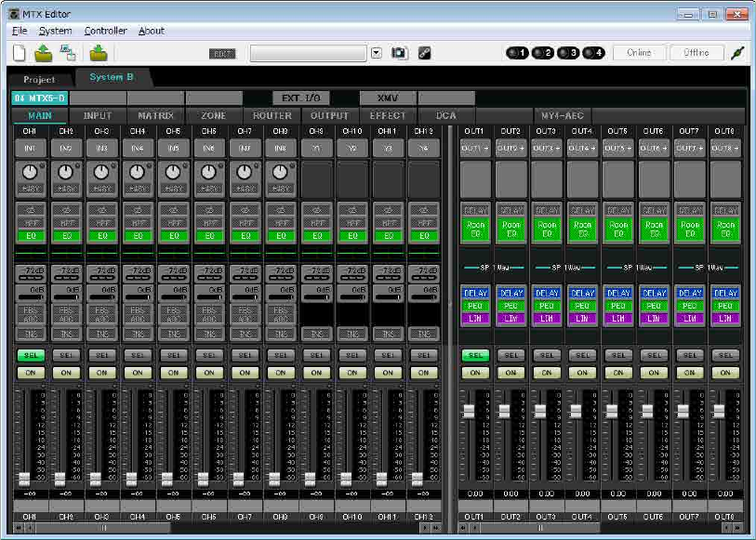Toggle the ON button for CH11
This screenshot has width=756, height=540.
[388, 373]
